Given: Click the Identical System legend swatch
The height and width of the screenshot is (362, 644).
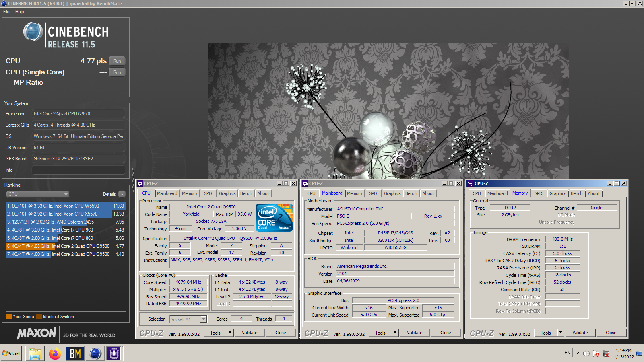Looking at the screenshot, I should tap(39, 317).
